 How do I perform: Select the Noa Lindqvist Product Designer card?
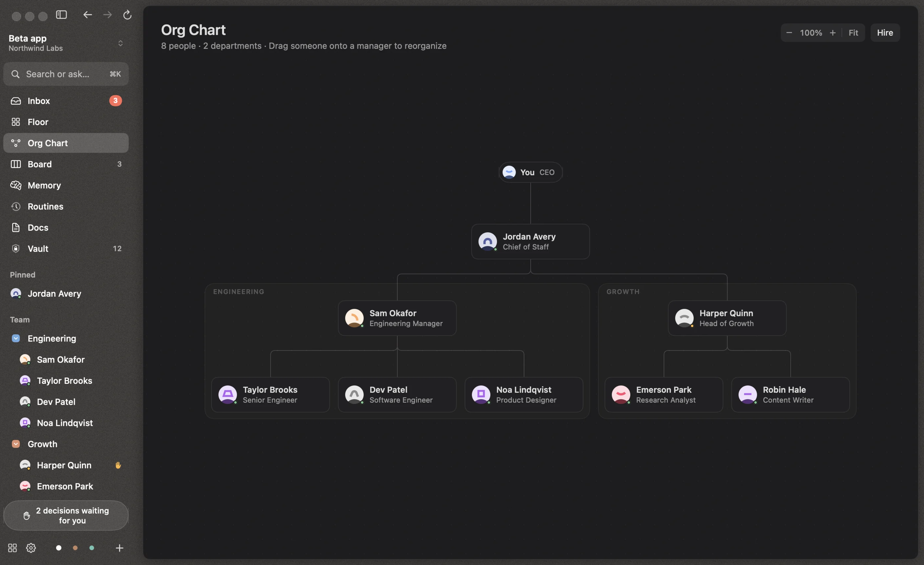524,395
